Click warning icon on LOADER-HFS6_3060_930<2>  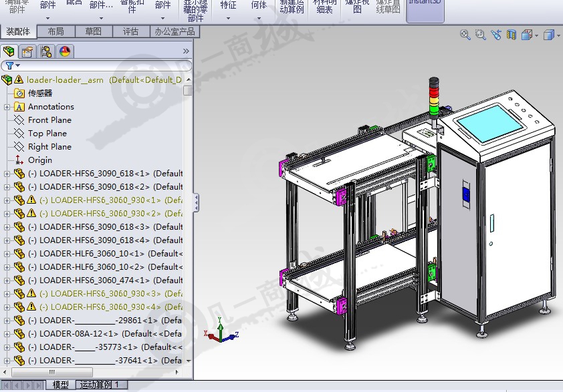coord(31,213)
